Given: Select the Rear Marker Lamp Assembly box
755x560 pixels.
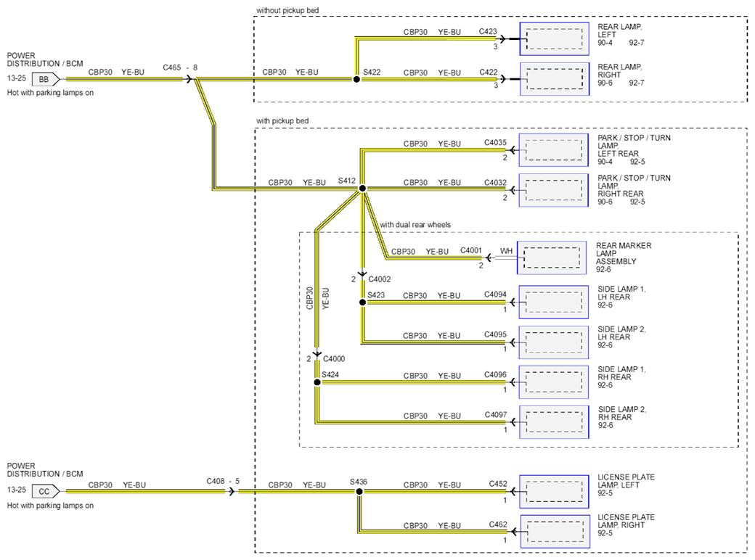Looking at the screenshot, I should [x=552, y=258].
